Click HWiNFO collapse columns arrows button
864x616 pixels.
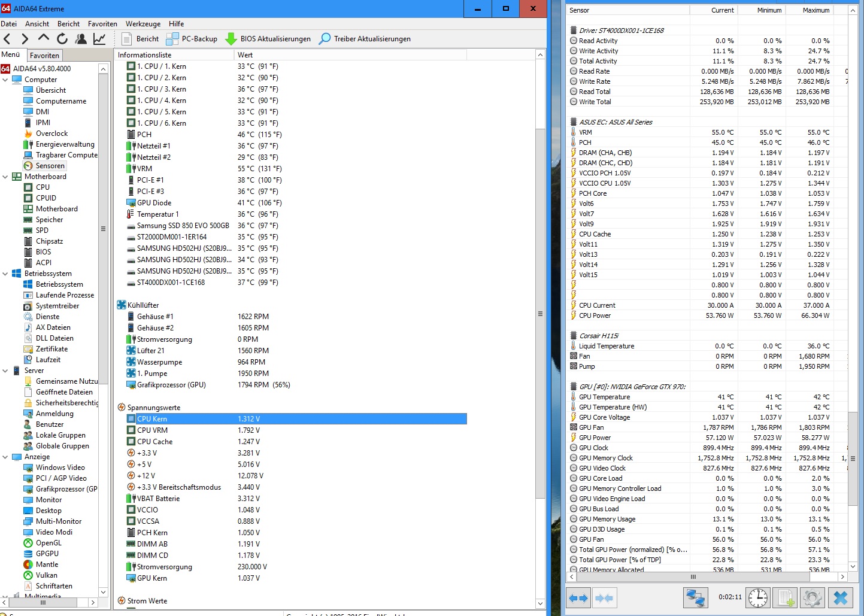604,598
